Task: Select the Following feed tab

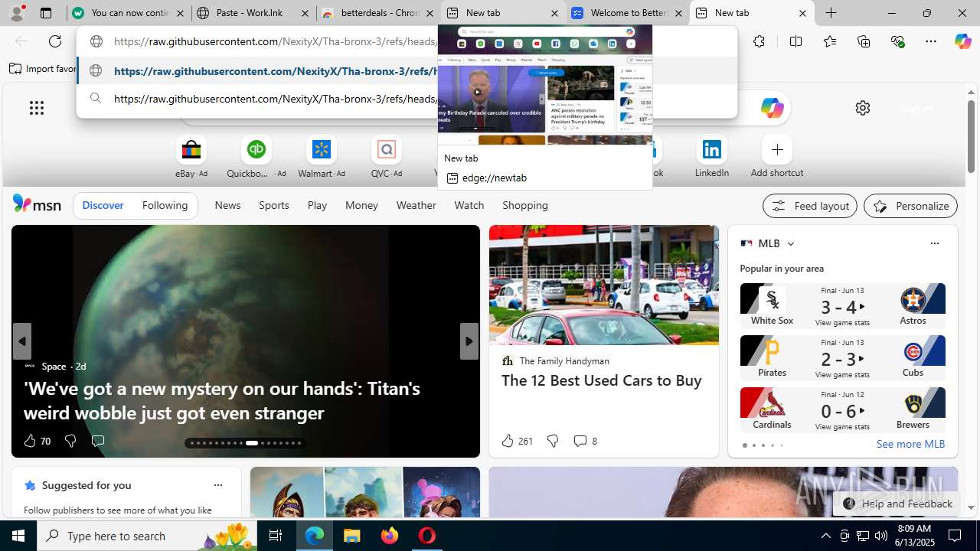Action: [x=165, y=205]
